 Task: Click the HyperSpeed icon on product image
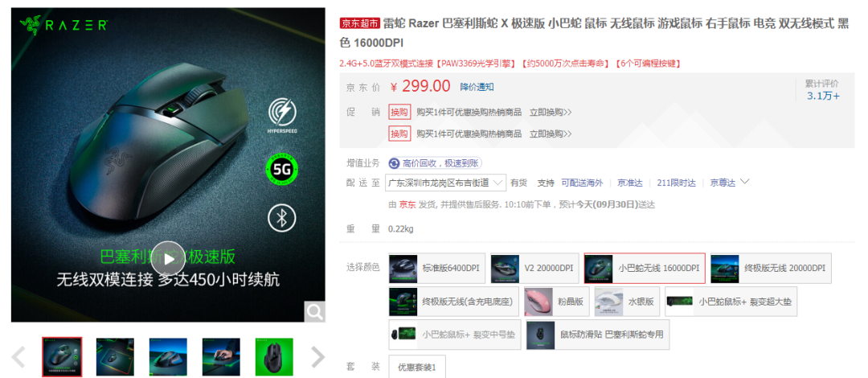click(x=282, y=115)
